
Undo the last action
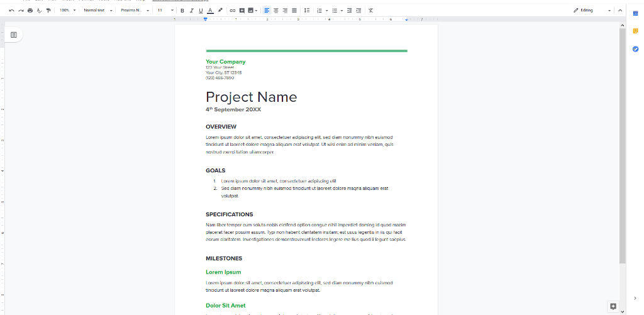pos(11,10)
